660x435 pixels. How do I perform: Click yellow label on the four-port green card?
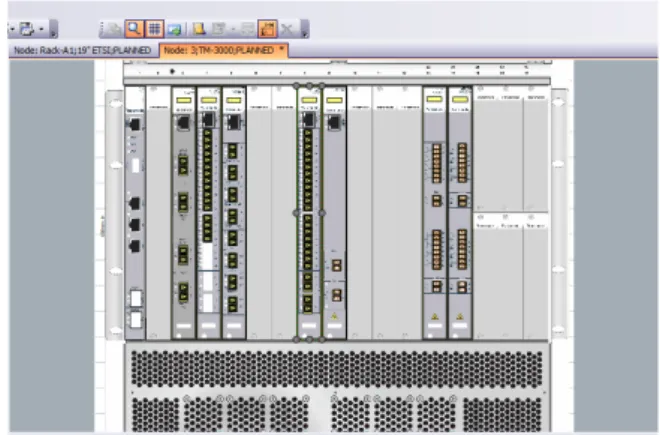(184, 100)
